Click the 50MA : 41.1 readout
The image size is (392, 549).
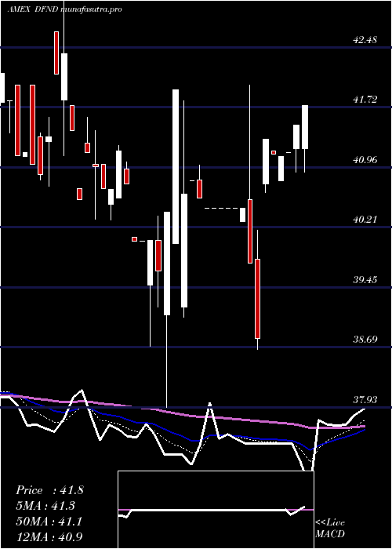[49, 522]
